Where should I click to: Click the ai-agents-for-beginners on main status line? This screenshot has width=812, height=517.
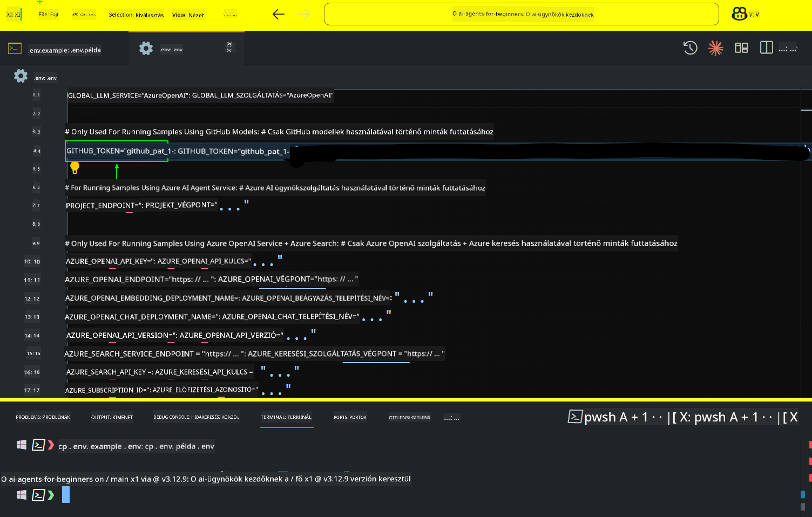206,479
